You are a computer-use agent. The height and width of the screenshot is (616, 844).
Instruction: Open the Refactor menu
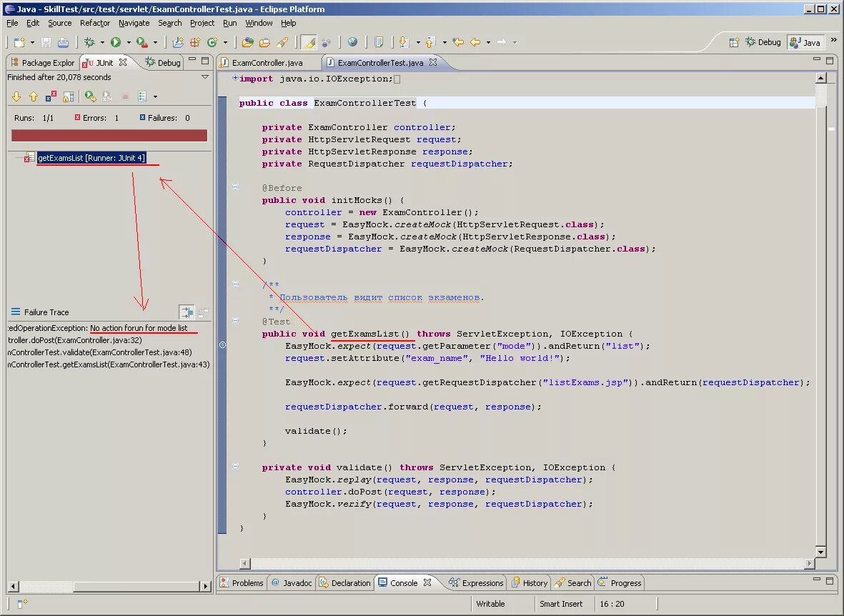95,23
